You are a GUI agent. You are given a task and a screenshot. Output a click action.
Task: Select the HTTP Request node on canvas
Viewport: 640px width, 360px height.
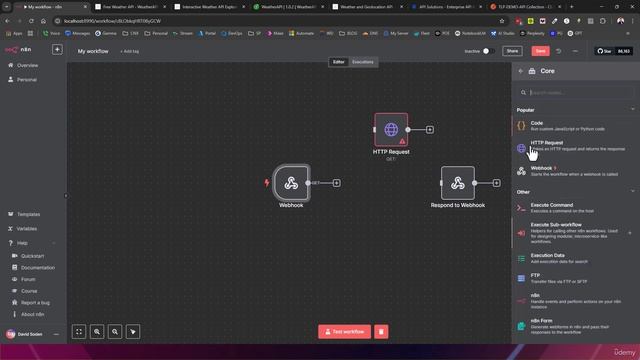click(391, 130)
